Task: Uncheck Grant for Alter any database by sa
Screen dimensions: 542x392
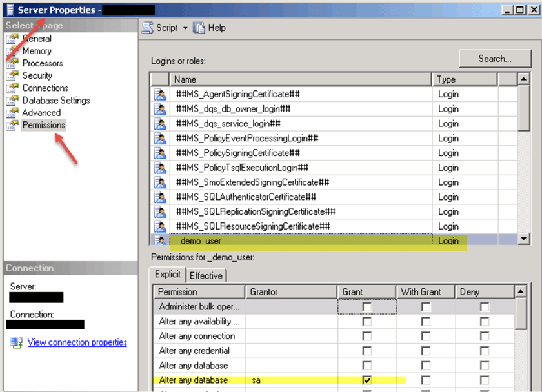Action: pos(366,380)
